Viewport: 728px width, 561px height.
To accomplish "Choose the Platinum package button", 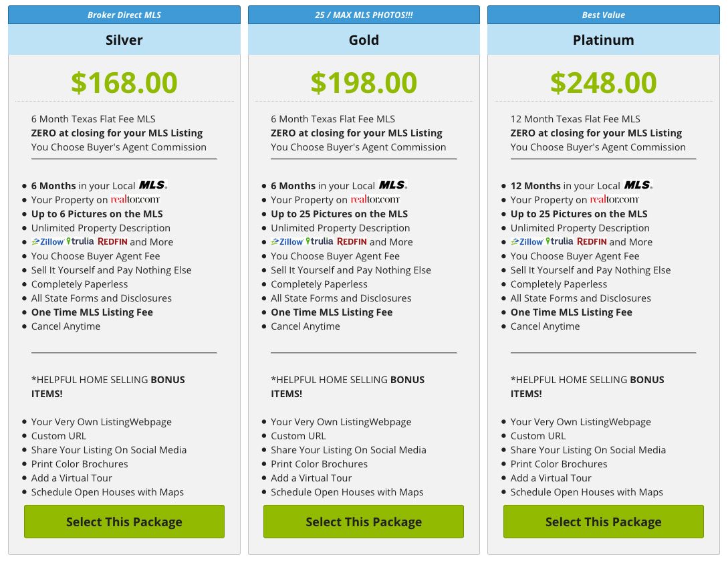I will tap(603, 522).
